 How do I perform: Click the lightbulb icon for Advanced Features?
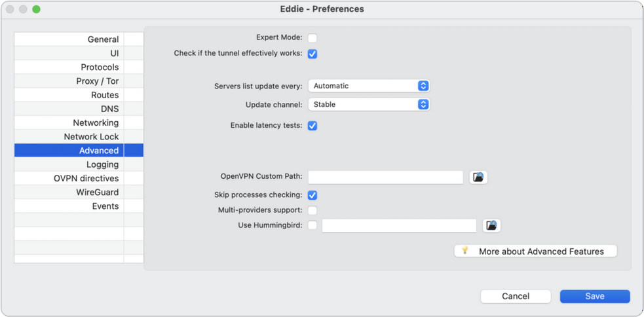click(465, 251)
